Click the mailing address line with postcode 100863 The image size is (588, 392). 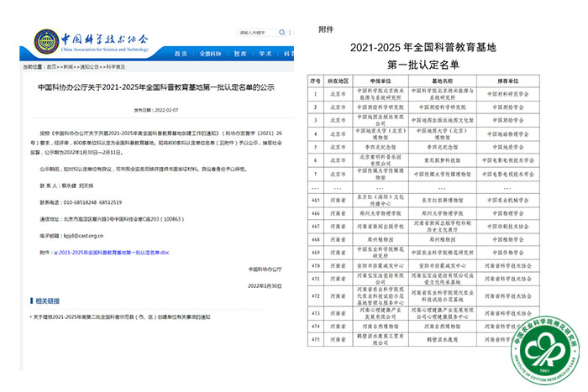(112, 219)
